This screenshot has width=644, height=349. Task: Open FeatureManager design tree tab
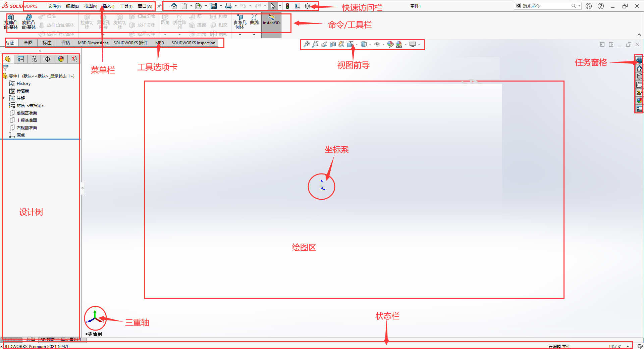[x=8, y=59]
